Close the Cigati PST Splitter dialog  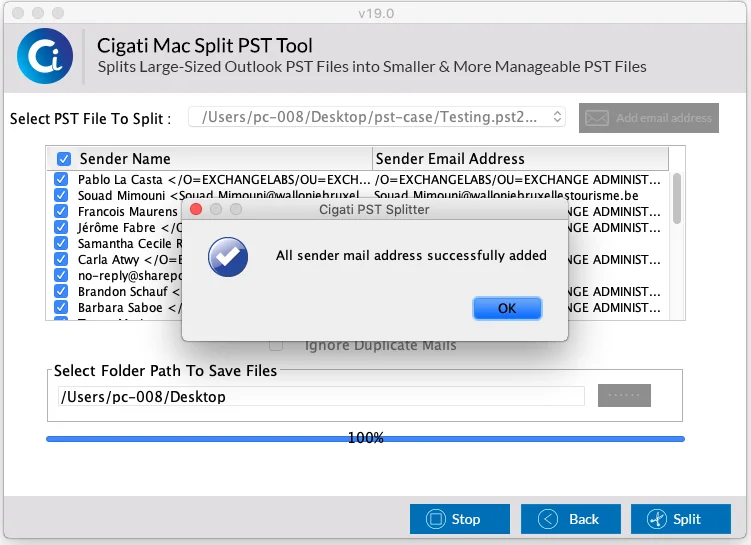196,209
